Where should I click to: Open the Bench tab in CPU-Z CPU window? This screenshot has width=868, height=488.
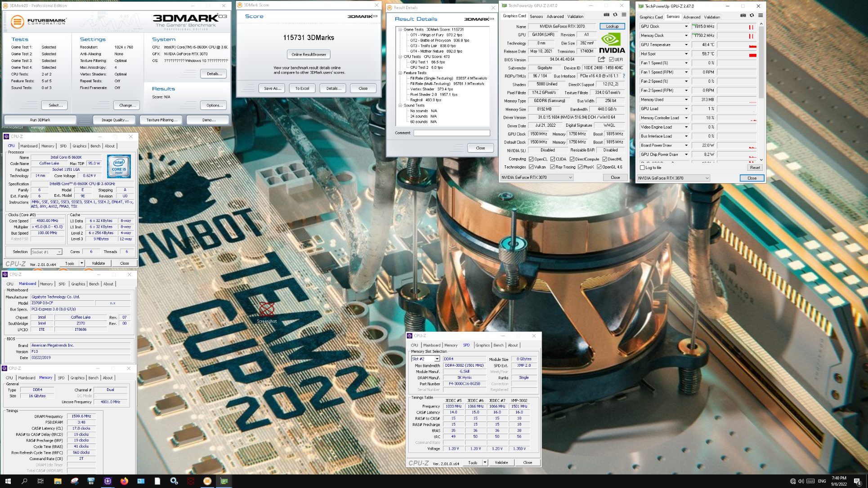95,146
